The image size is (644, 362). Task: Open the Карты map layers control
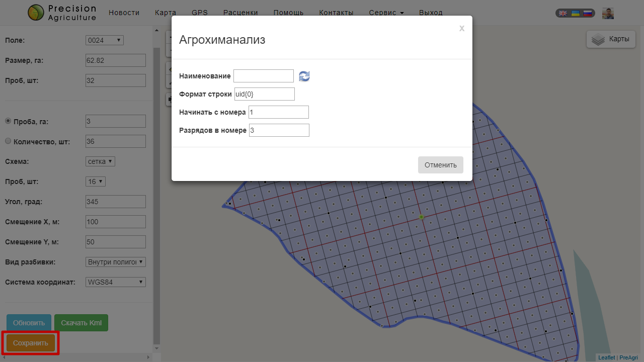click(x=611, y=39)
